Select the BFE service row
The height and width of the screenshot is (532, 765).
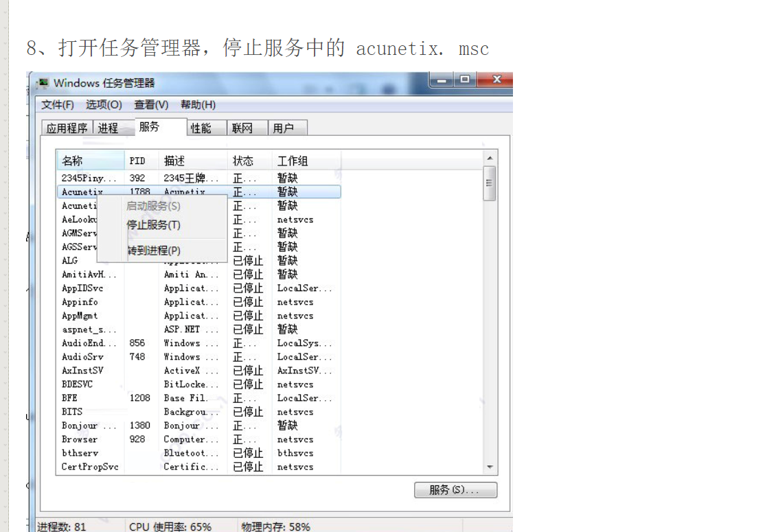[x=199, y=398]
